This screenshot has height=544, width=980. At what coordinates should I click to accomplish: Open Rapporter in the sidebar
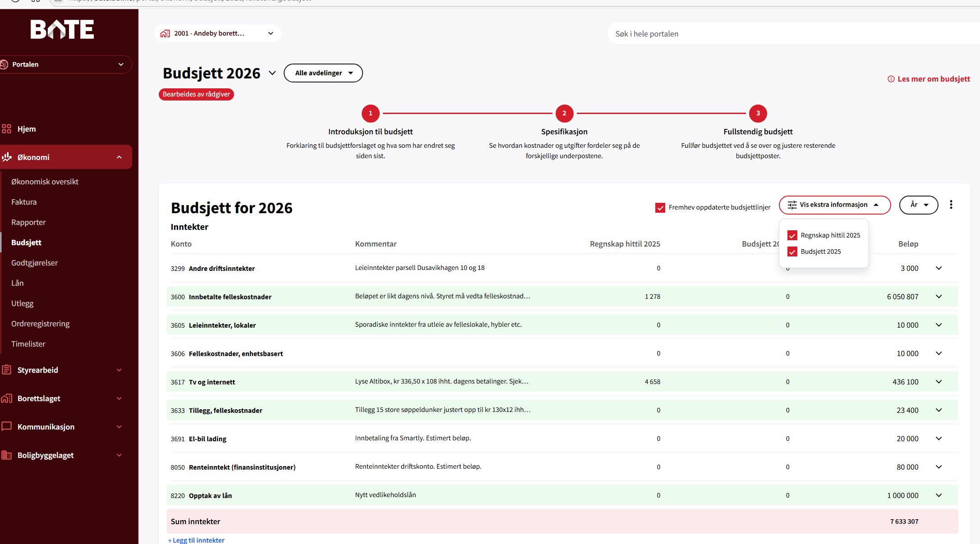coord(28,222)
